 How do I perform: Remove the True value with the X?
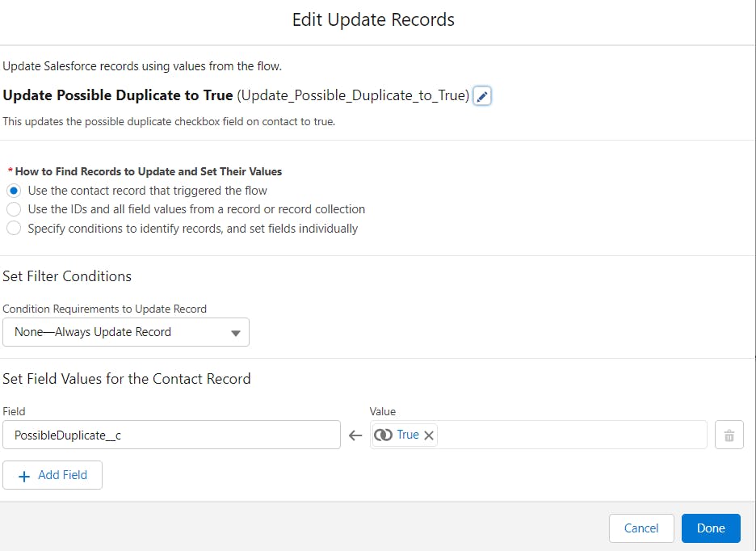(429, 435)
